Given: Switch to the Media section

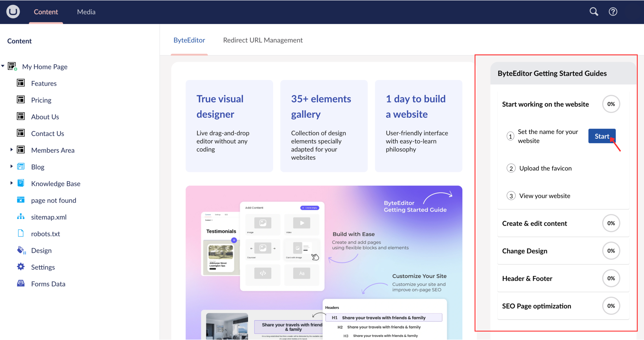Looking at the screenshot, I should tap(86, 12).
